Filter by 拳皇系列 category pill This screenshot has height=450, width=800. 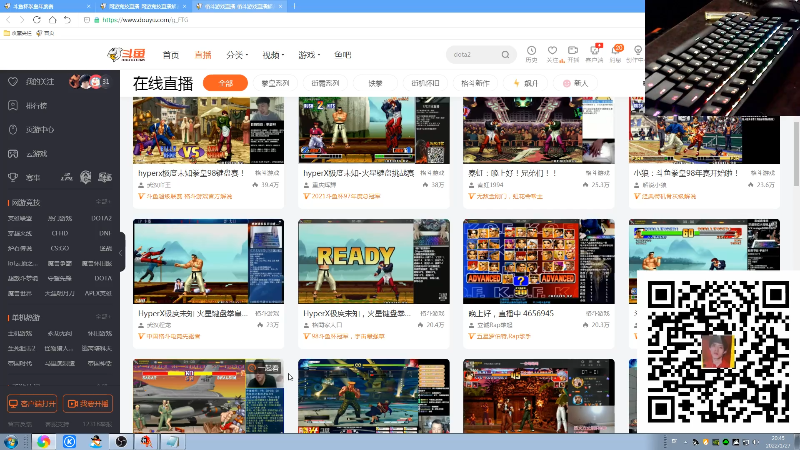pyautogui.click(x=276, y=83)
